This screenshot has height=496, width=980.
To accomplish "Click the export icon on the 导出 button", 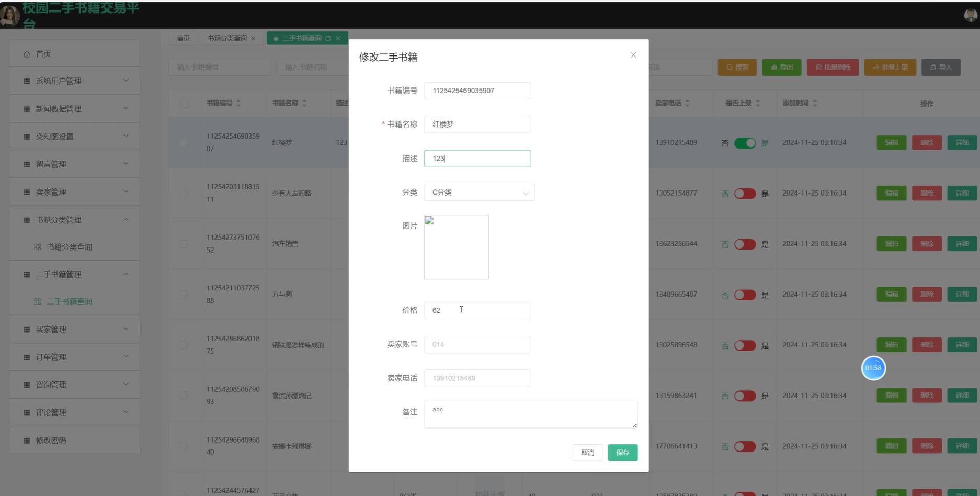I will [x=774, y=67].
